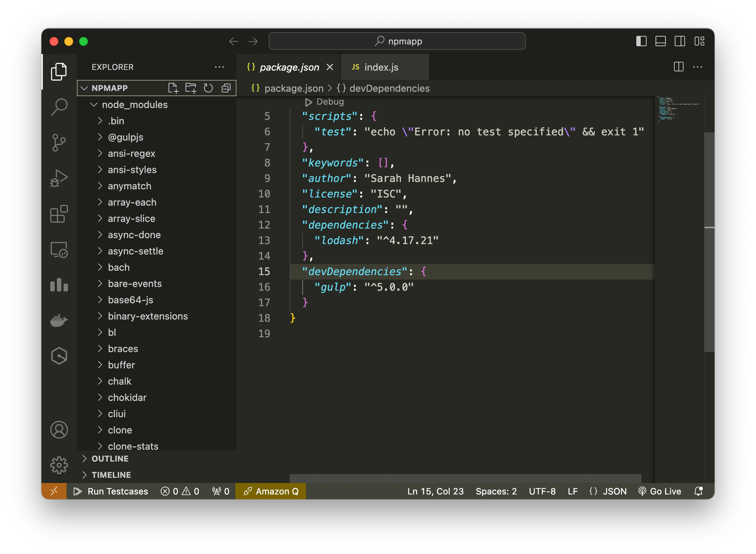Viewport: 756px width, 554px height.
Task: Toggle secondary side bar visibility
Action: point(680,41)
